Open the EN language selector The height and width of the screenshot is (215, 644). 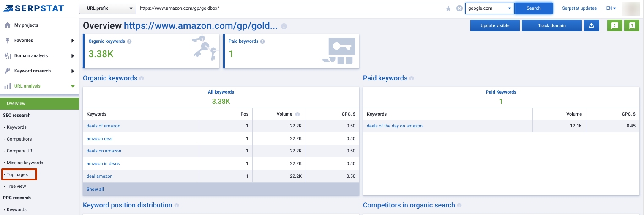pos(611,8)
